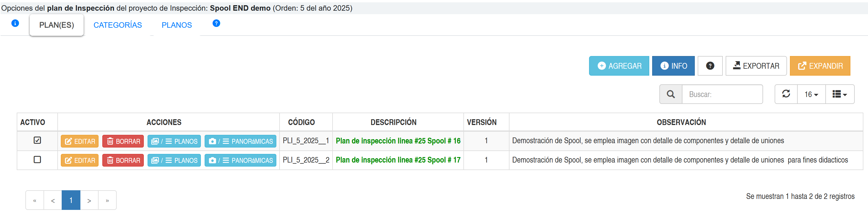Click the EXPORTAR button
The height and width of the screenshot is (220, 868).
click(756, 66)
